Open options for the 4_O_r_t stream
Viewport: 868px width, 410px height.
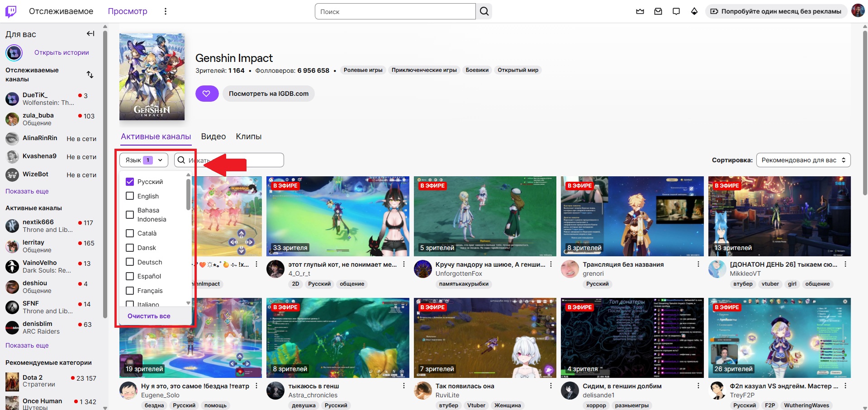point(404,264)
